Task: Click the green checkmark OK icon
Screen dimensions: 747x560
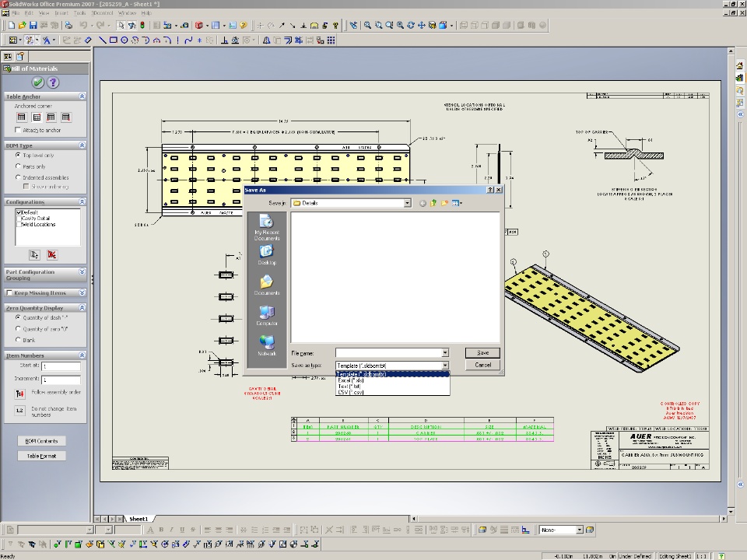Action: click(37, 82)
